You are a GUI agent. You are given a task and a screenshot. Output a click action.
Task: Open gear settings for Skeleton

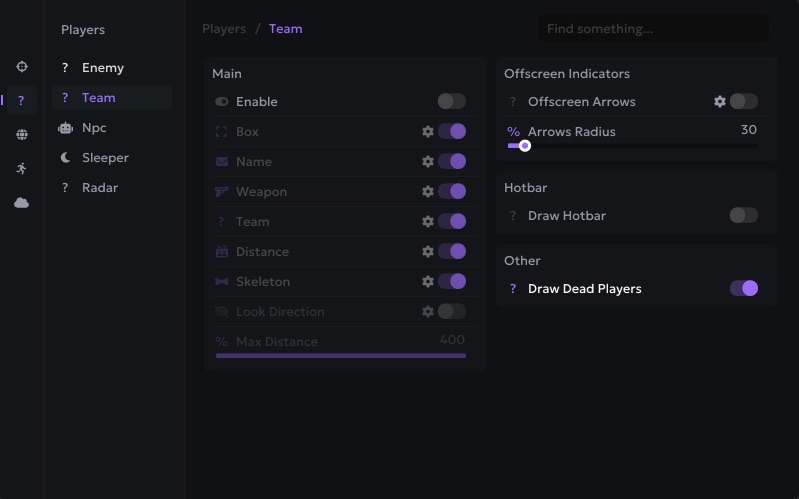(x=428, y=282)
